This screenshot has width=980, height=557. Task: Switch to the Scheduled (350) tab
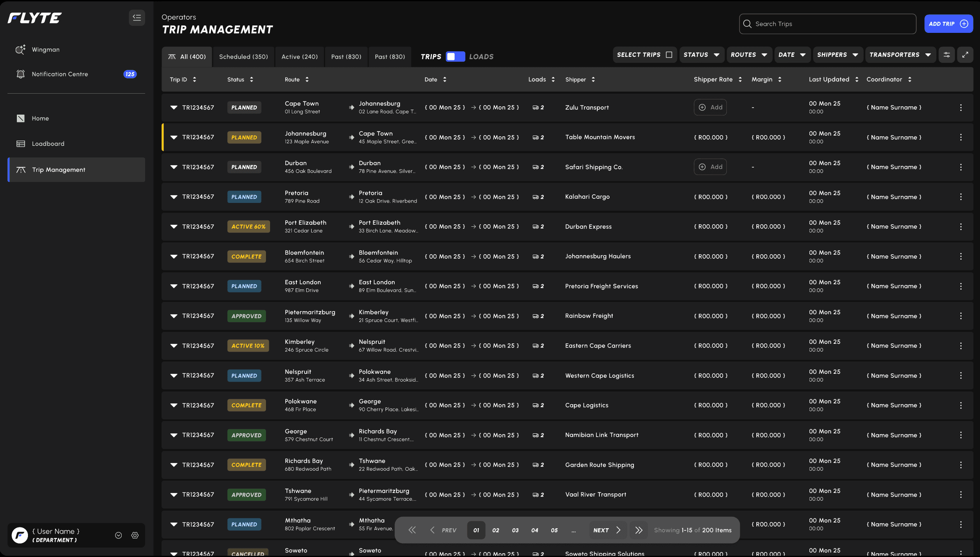(243, 57)
